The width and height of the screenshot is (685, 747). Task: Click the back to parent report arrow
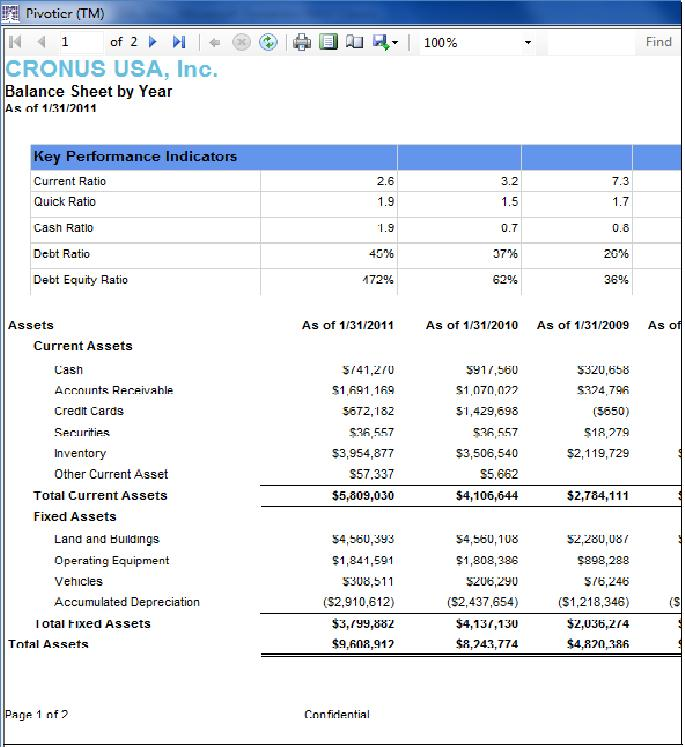click(x=215, y=42)
